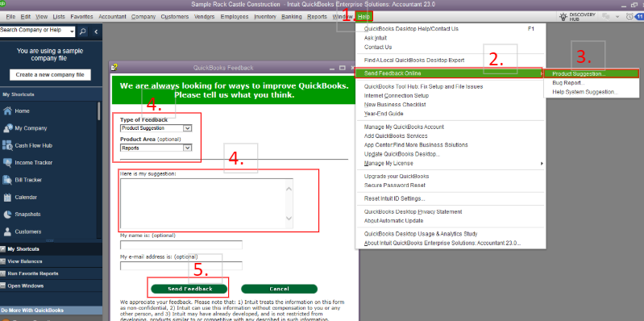644x321 pixels.
Task: Click the Home icon in My Shortcuts
Action: 7,111
